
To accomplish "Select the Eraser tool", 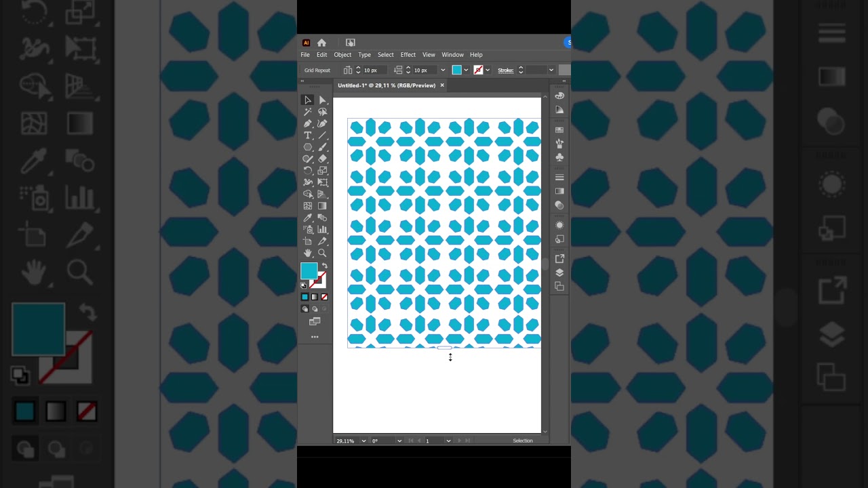I will point(323,159).
